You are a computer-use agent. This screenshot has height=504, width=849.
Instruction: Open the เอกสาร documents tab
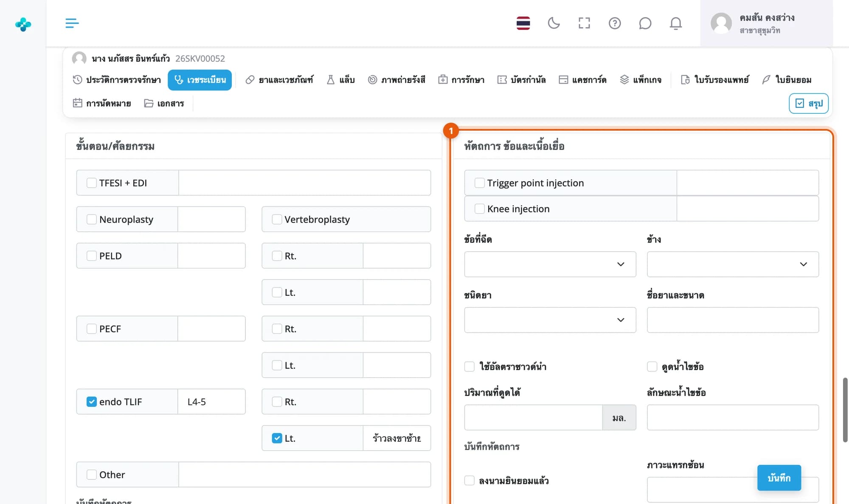tap(164, 104)
